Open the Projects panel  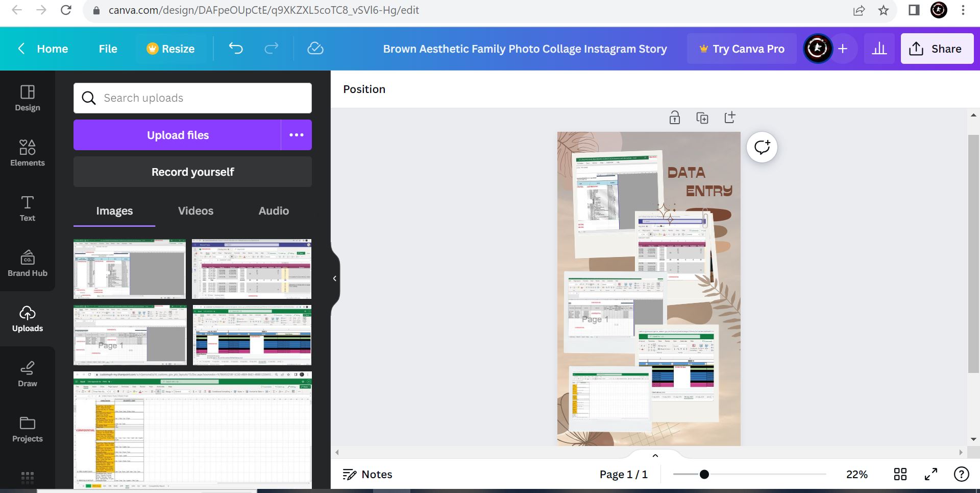coord(28,429)
